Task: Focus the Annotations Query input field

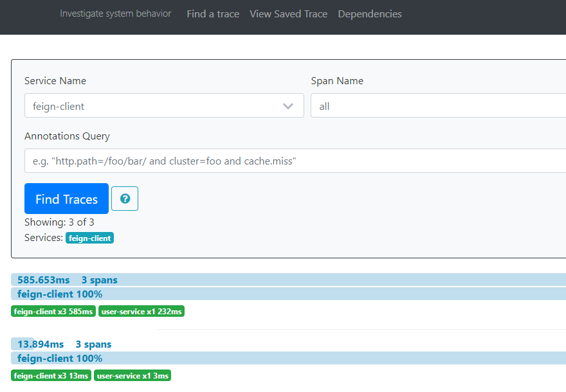Action: pyautogui.click(x=295, y=161)
